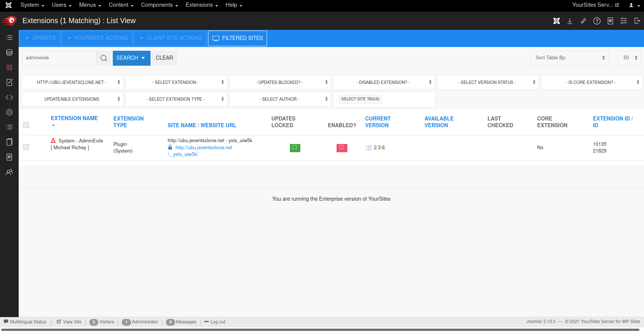This screenshot has height=332, width=644.
Task: Click the exit arrow icon in header
Action: tap(637, 21)
